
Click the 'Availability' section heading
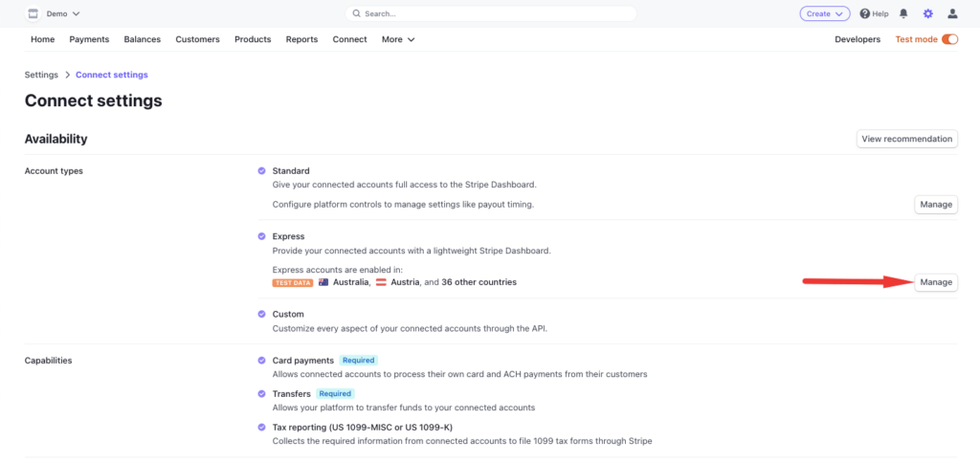pos(56,139)
